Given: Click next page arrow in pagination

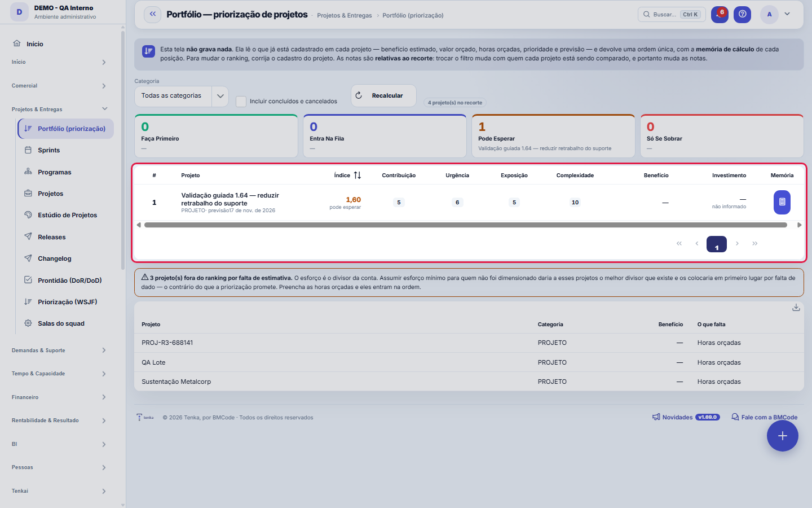Looking at the screenshot, I should pos(737,244).
